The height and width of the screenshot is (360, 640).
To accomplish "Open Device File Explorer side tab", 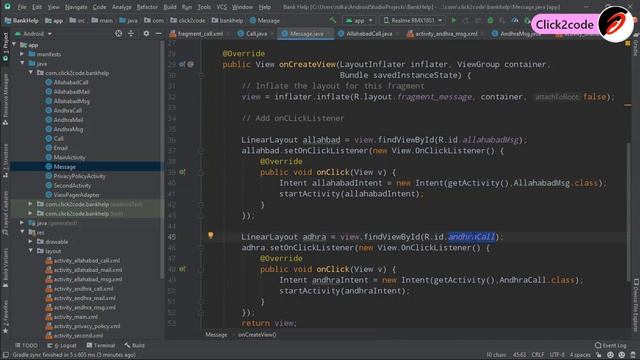I will (x=636, y=304).
